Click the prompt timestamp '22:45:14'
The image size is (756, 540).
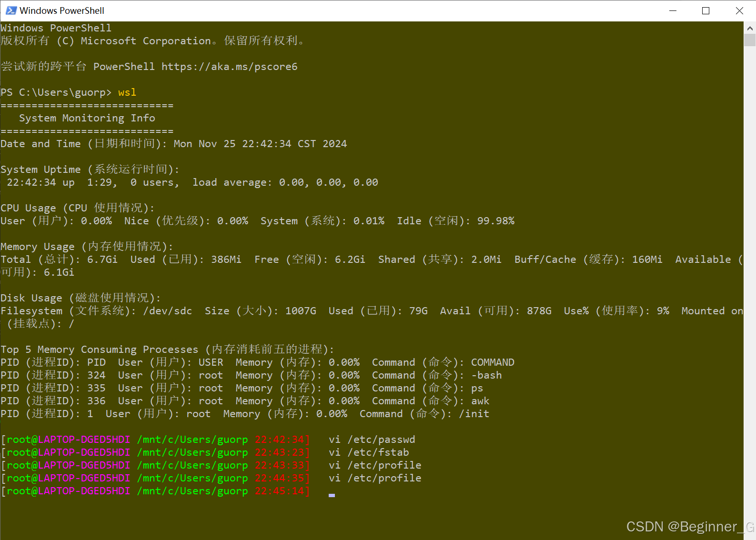point(280,491)
